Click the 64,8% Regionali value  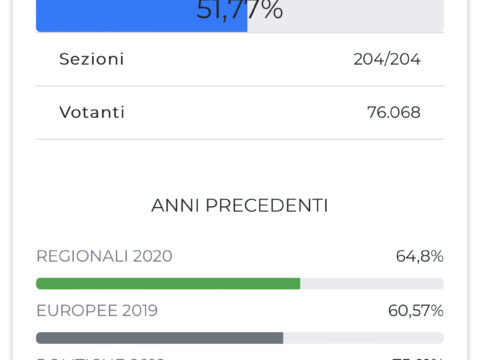420,256
